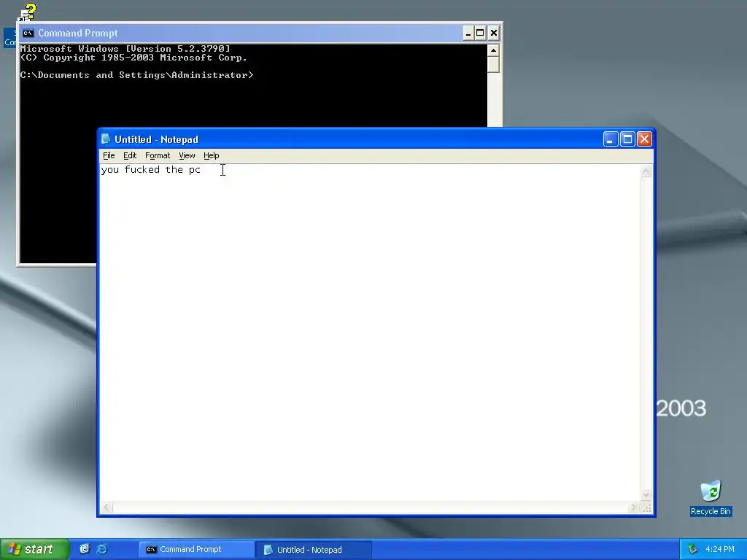Click the Notepad title bar text
The image size is (747, 560).
156,139
